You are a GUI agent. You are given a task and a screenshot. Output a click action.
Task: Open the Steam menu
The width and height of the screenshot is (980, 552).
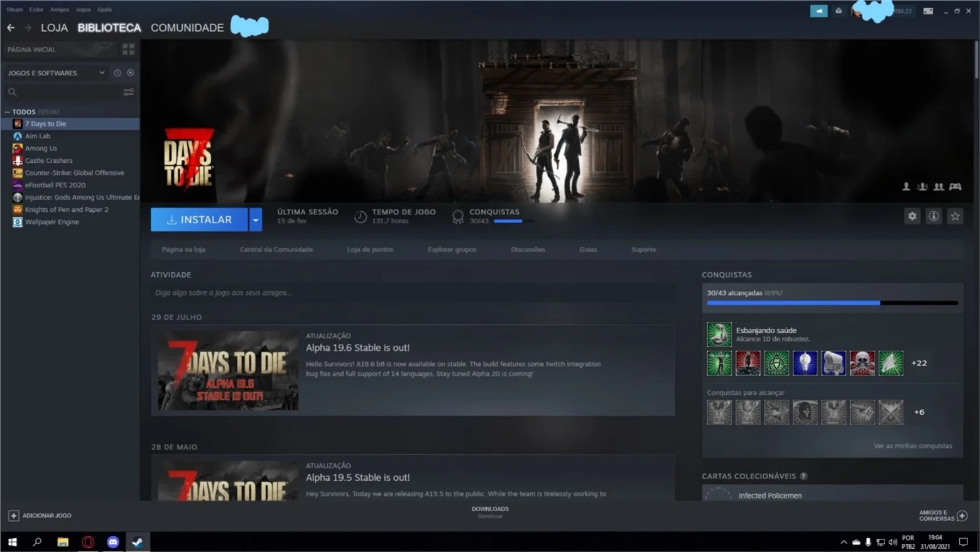click(x=14, y=9)
